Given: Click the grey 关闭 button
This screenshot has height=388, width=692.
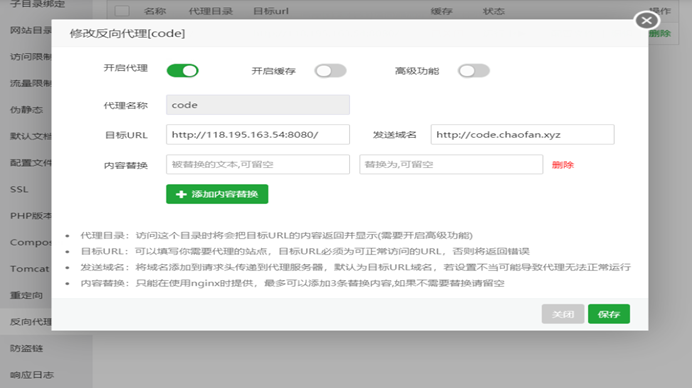Looking at the screenshot, I should tap(563, 314).
